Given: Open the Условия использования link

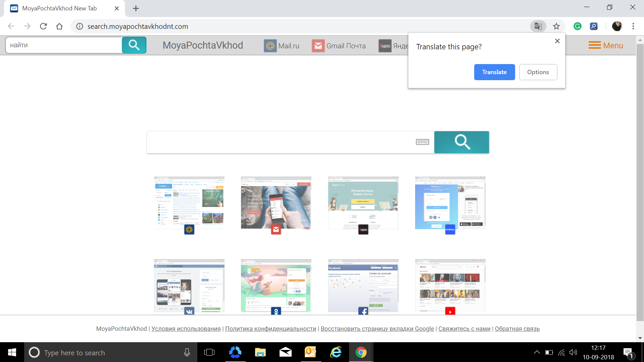Looking at the screenshot, I should click(186, 328).
